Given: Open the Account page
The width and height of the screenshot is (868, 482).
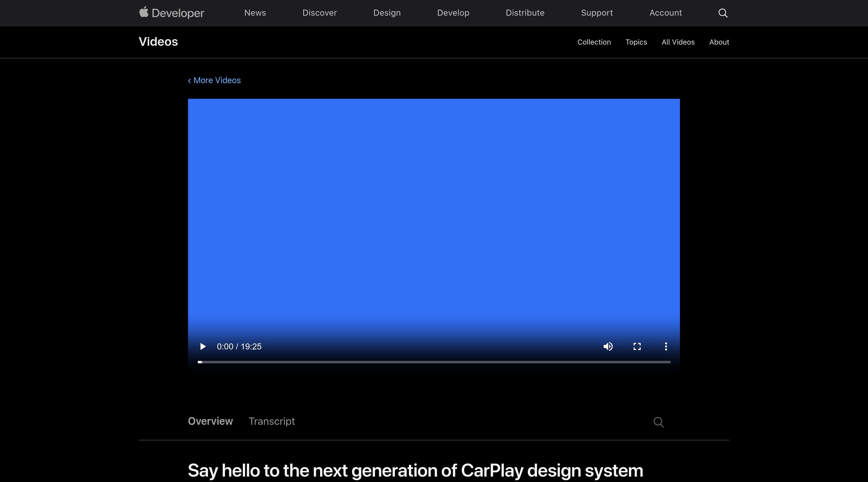Looking at the screenshot, I should 665,13.
